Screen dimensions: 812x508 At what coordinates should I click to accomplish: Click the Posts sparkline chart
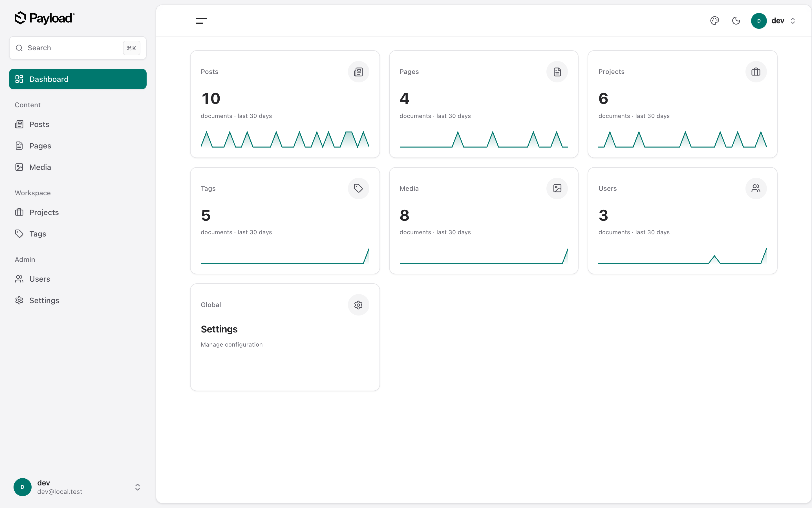coord(285,139)
